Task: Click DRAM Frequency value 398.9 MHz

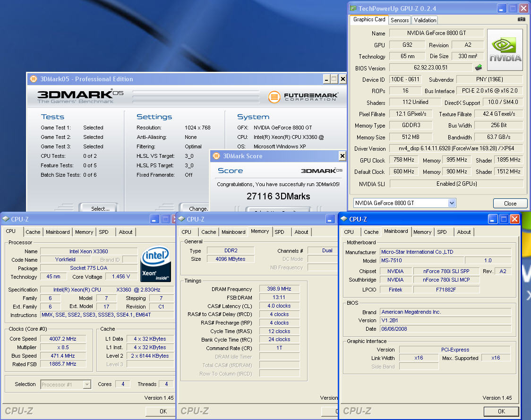Action: click(x=279, y=289)
